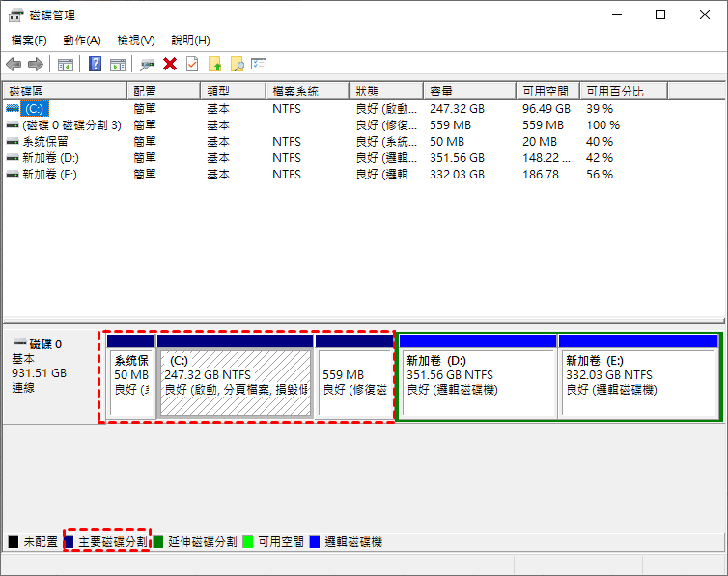Click the 247.32 GB capacity cell
Viewport: 728px width, 576px height.
coord(458,108)
